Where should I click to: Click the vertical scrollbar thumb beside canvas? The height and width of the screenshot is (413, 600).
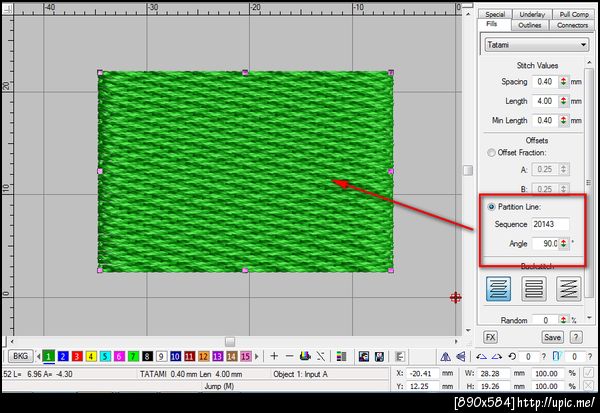[x=468, y=170]
